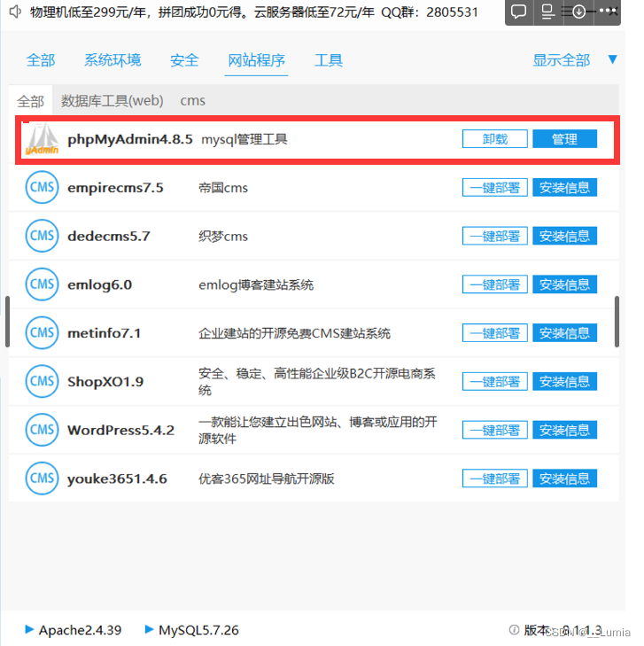Click the emlog6.0 name text
644x646 pixels.
point(99,284)
